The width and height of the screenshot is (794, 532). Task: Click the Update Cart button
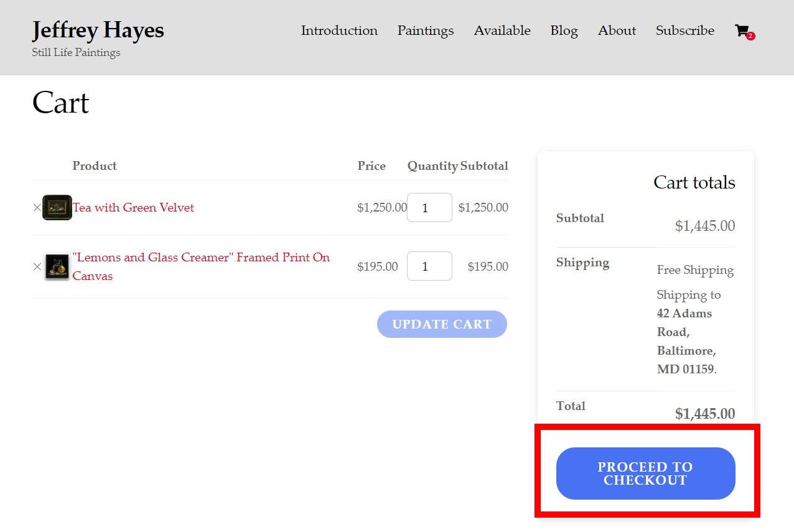click(x=442, y=324)
